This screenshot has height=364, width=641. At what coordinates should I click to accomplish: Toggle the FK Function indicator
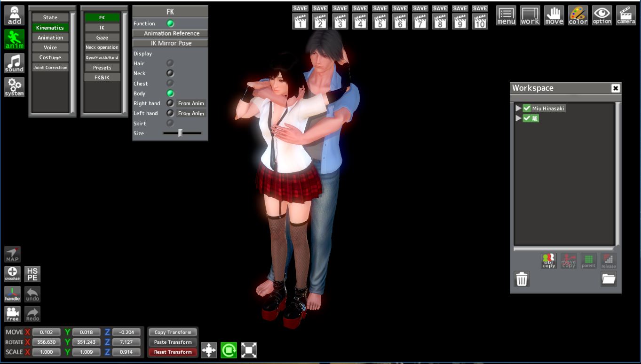coord(170,23)
